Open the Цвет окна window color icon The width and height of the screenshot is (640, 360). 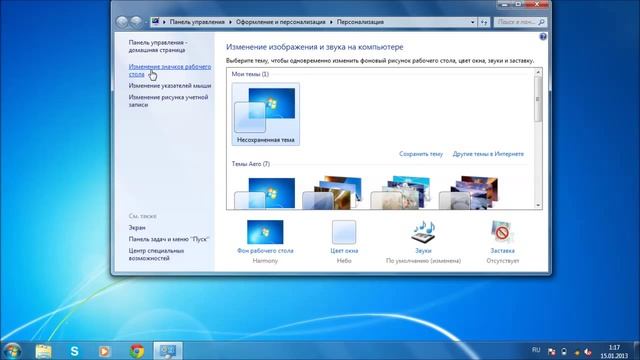point(344,232)
